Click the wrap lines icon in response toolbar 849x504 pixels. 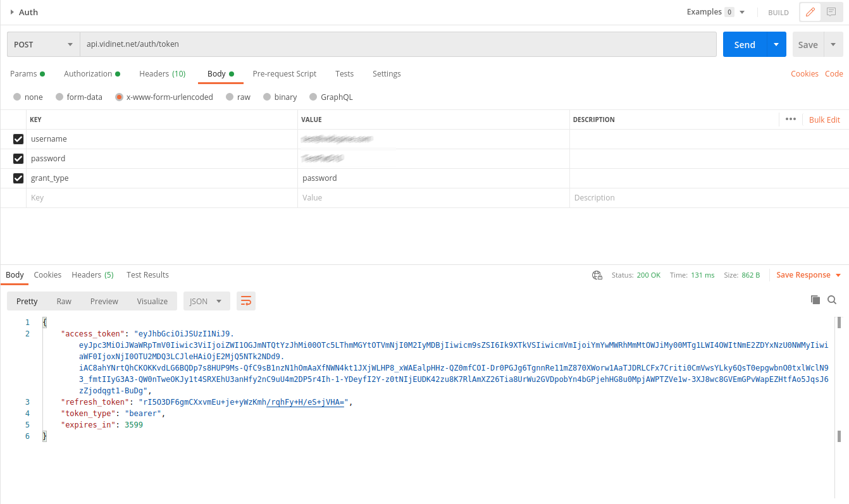pos(245,301)
